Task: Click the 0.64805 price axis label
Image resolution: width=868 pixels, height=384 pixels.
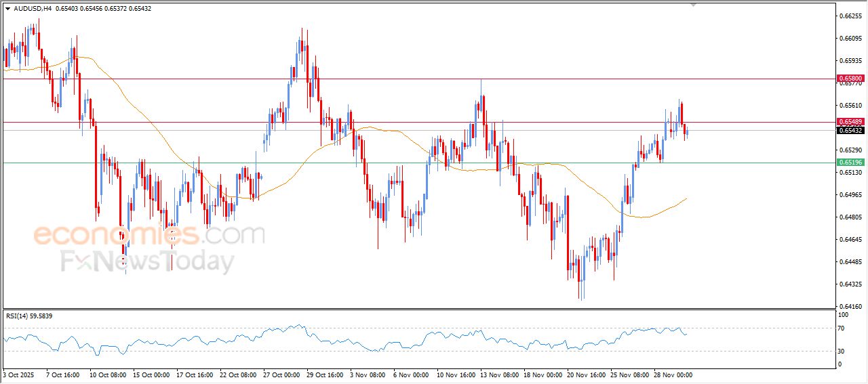Action: point(850,217)
